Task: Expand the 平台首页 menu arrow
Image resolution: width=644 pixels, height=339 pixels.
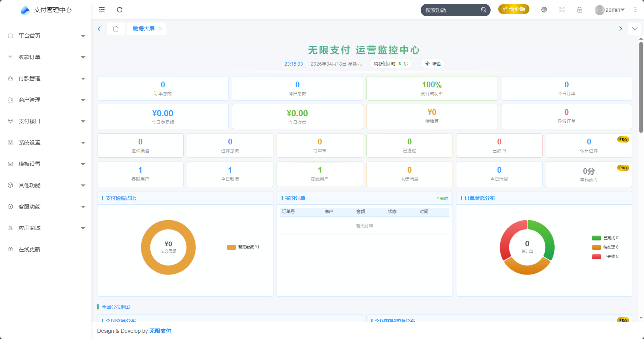Action: (83, 36)
